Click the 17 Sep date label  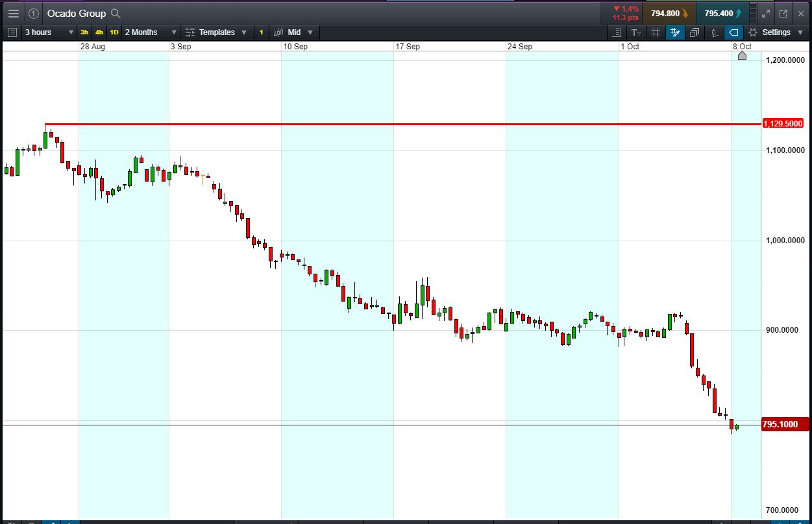(x=408, y=47)
